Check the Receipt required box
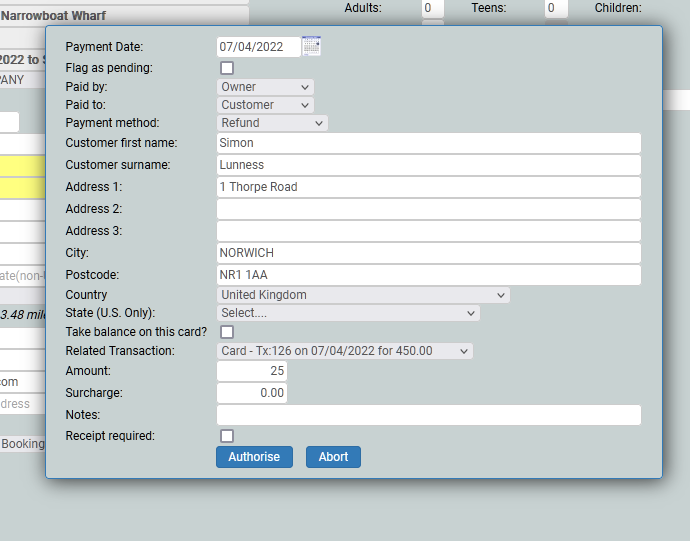The width and height of the screenshot is (690, 541). coord(227,436)
